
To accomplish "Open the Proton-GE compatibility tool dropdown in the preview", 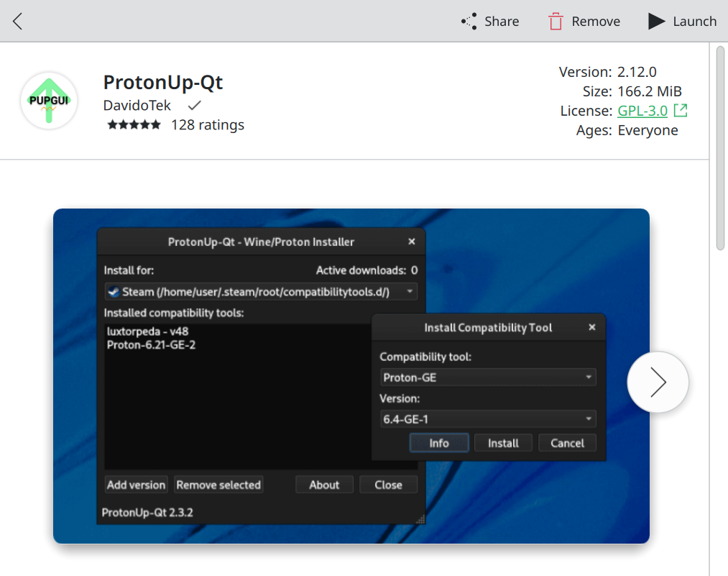I will (487, 377).
